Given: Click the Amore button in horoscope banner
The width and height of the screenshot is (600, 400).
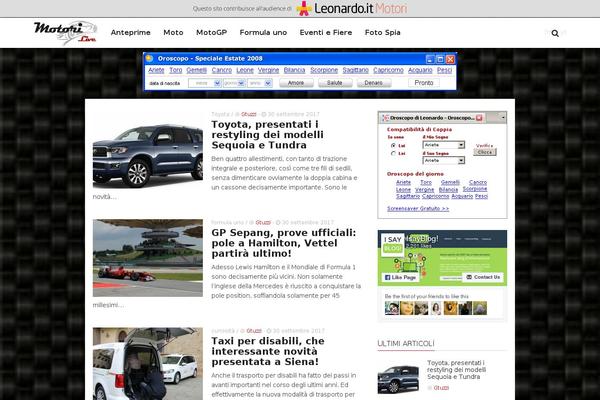Looking at the screenshot, I should coord(296,83).
